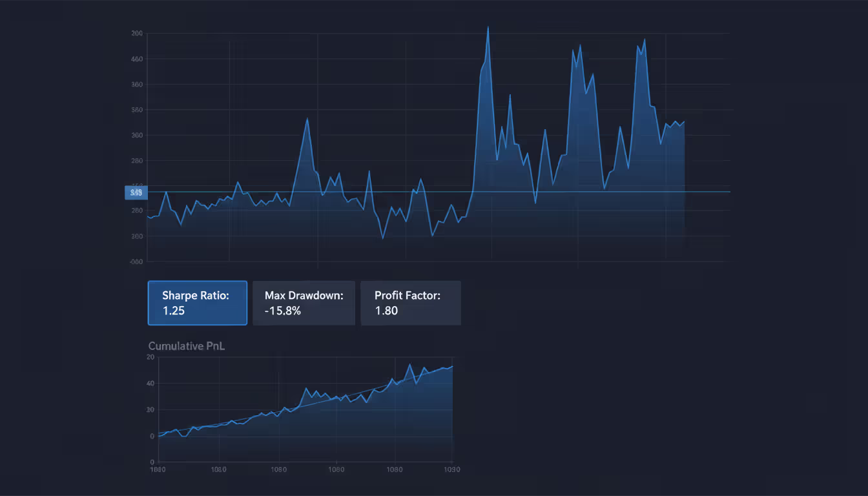Click the 1.80 profit factor value
This screenshot has width=868, height=496.
(x=386, y=311)
